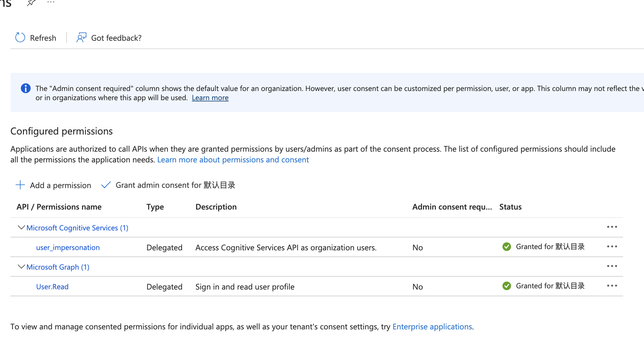The height and width of the screenshot is (345, 644).
Task: Open the User.Read permission details
Action: pos(52,286)
